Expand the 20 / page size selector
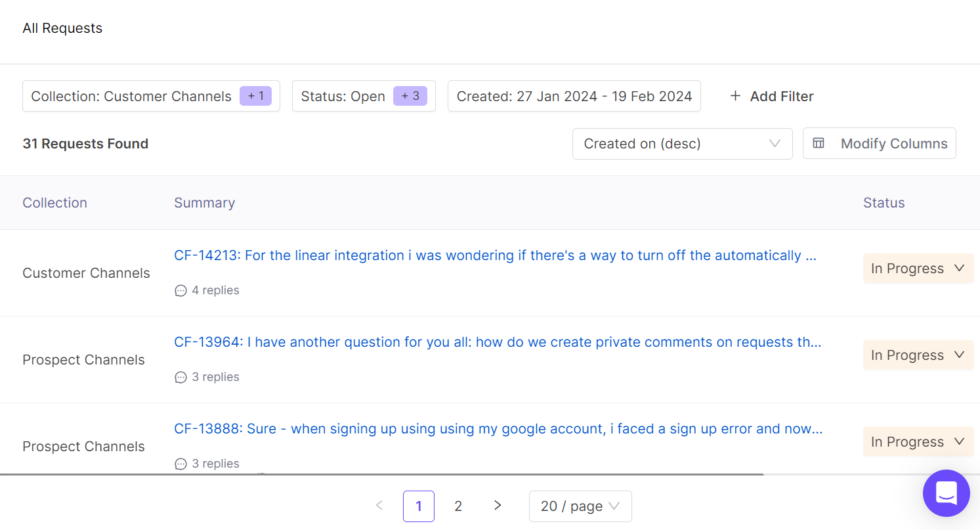Viewport: 980px width, 530px height. [x=580, y=506]
